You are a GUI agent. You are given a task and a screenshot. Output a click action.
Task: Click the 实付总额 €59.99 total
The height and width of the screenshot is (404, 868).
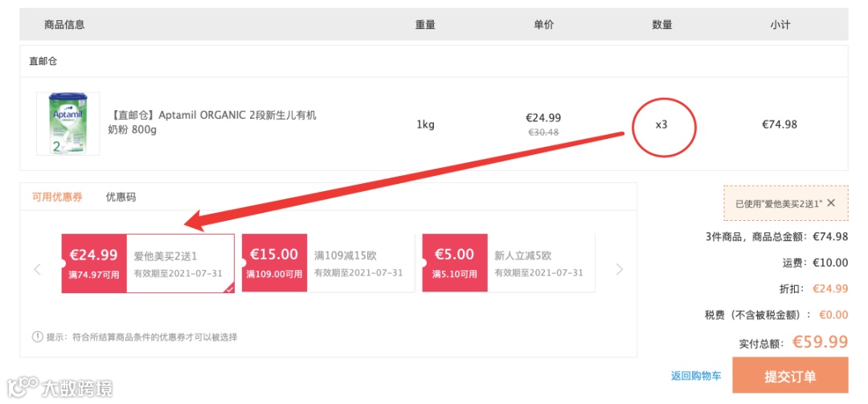point(793,343)
